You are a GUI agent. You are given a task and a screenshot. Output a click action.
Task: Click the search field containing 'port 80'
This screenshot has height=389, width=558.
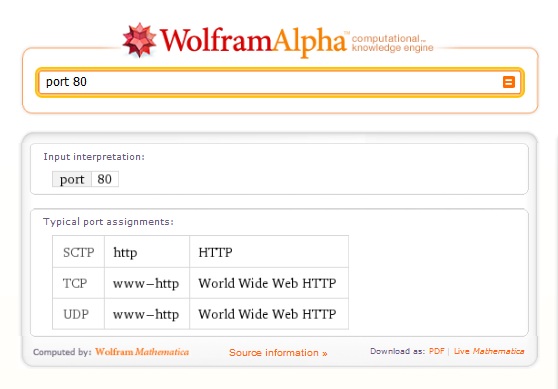pos(280,82)
